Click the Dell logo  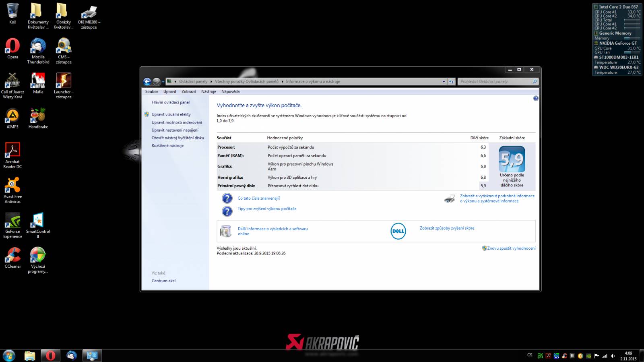398,231
